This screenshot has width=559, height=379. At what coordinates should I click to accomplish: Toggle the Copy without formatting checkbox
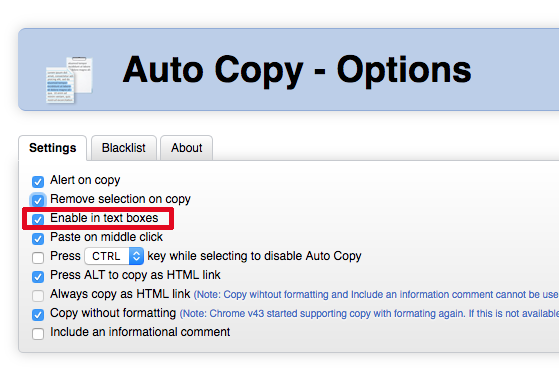[38, 314]
